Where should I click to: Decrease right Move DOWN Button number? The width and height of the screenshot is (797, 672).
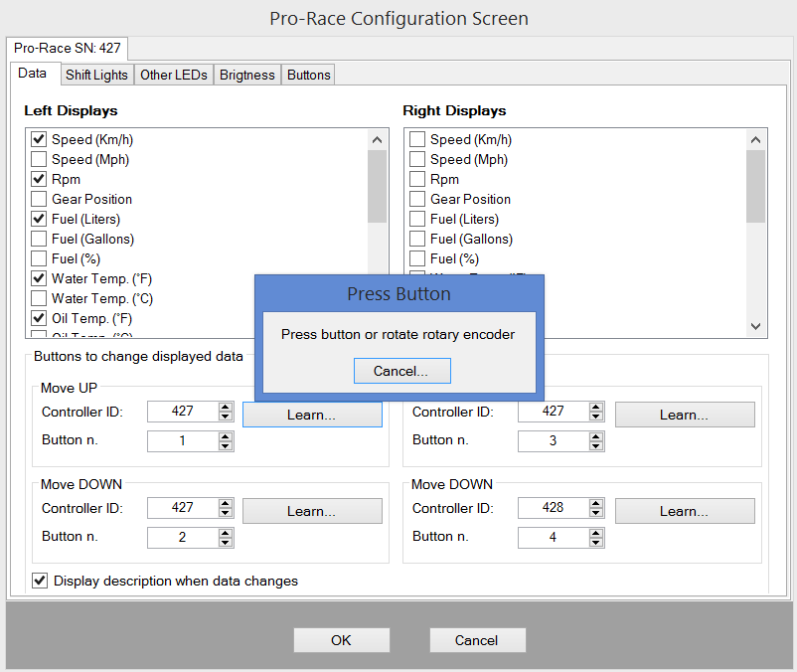click(596, 543)
